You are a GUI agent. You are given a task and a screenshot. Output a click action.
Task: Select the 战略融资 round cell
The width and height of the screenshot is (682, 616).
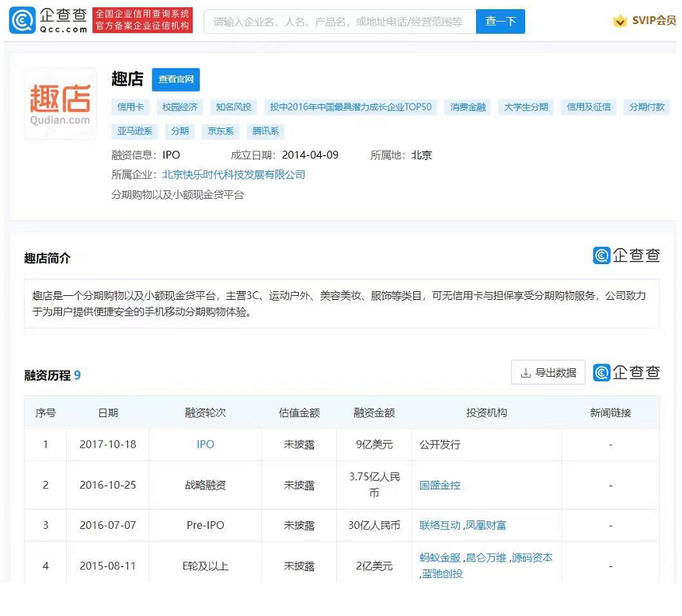click(x=205, y=485)
